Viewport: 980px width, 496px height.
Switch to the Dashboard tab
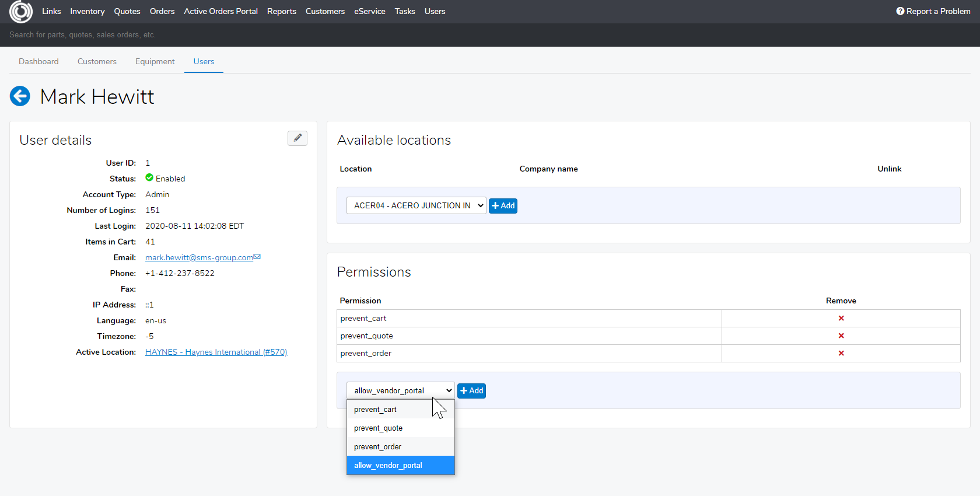click(x=38, y=62)
